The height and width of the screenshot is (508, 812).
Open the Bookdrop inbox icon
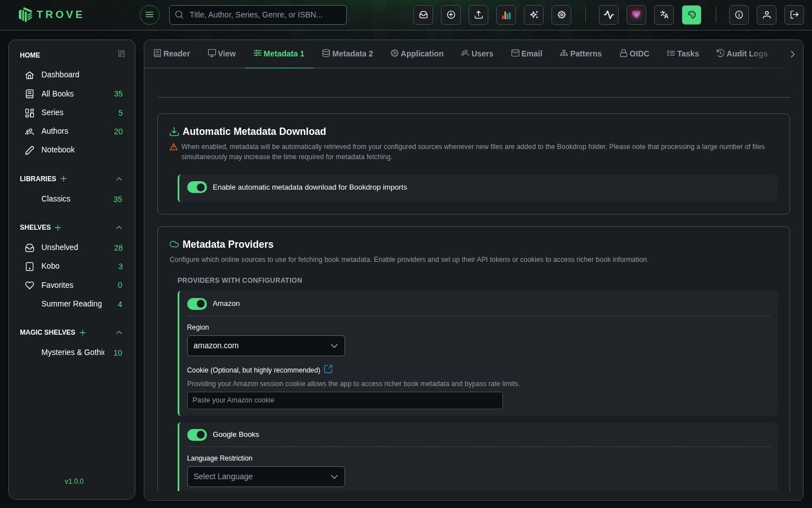pos(423,15)
